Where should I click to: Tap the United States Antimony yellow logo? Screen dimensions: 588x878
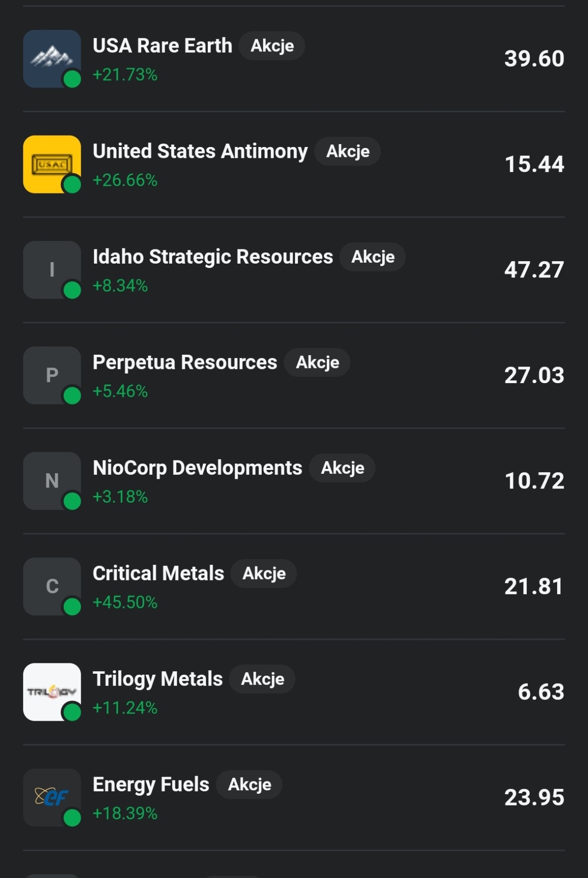[52, 164]
